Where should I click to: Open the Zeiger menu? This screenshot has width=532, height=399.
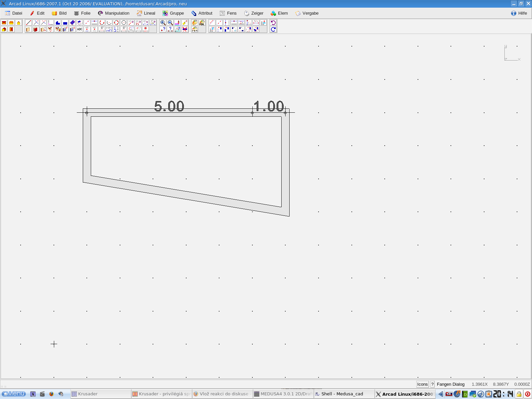point(254,13)
